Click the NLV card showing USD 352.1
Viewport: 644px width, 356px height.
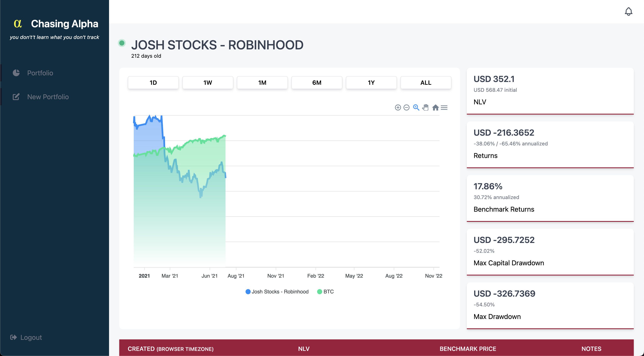[x=550, y=91]
